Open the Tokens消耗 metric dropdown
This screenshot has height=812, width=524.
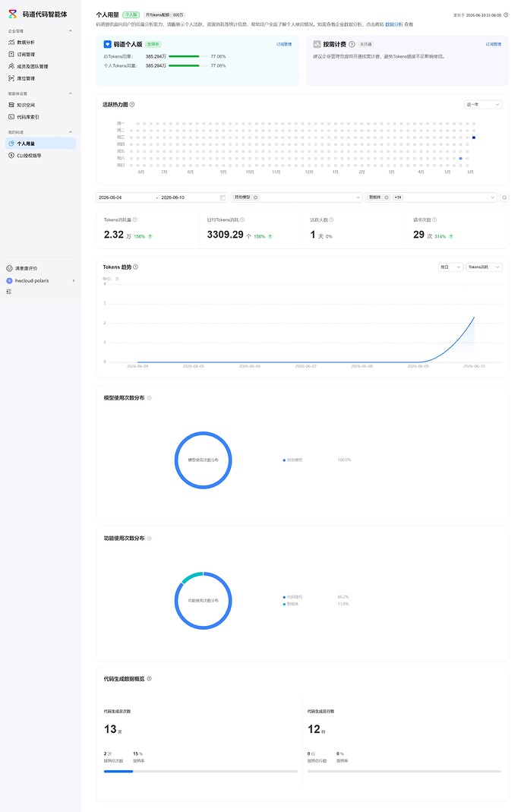[x=484, y=267]
